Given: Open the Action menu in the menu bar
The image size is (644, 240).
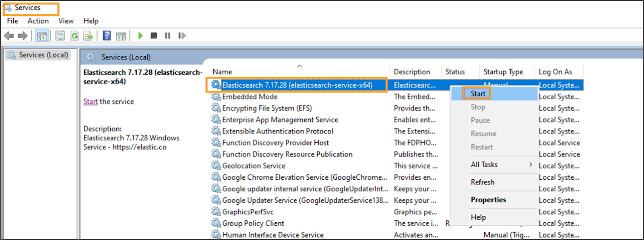Looking at the screenshot, I should [38, 21].
